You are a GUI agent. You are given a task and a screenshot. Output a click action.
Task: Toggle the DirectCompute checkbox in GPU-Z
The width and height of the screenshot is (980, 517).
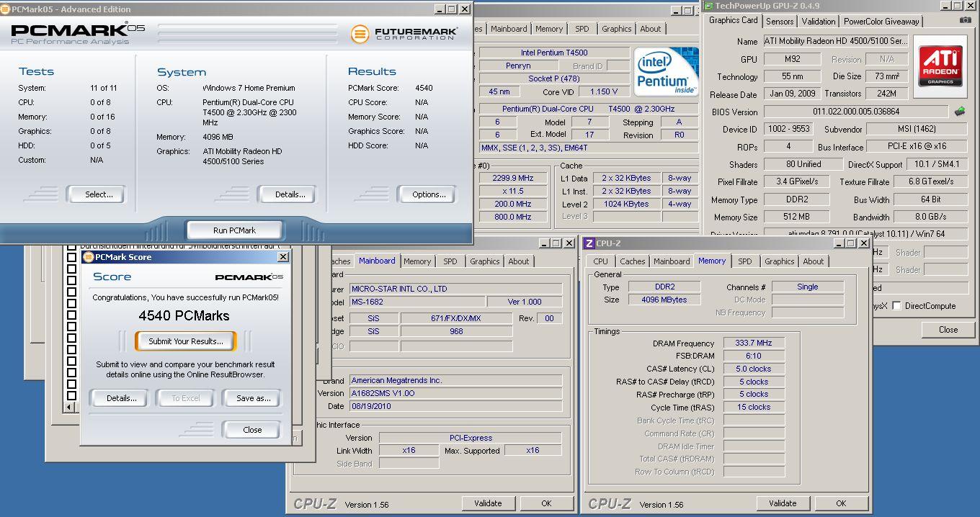(x=896, y=306)
